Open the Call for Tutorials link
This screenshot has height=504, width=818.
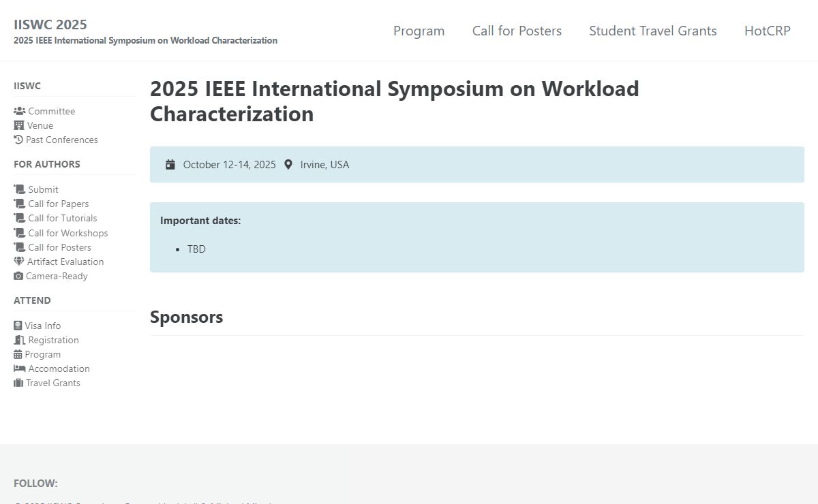pyautogui.click(x=62, y=218)
